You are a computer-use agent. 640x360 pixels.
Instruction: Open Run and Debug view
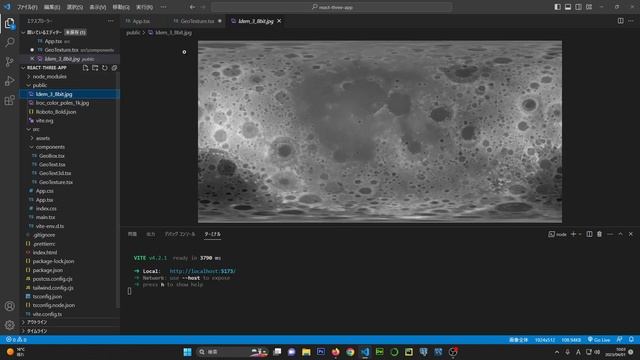tap(9, 81)
